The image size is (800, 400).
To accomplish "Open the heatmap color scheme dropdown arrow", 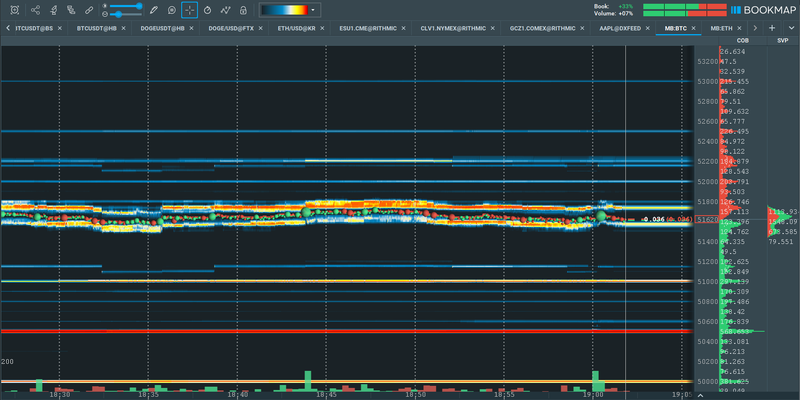I will click(313, 10).
